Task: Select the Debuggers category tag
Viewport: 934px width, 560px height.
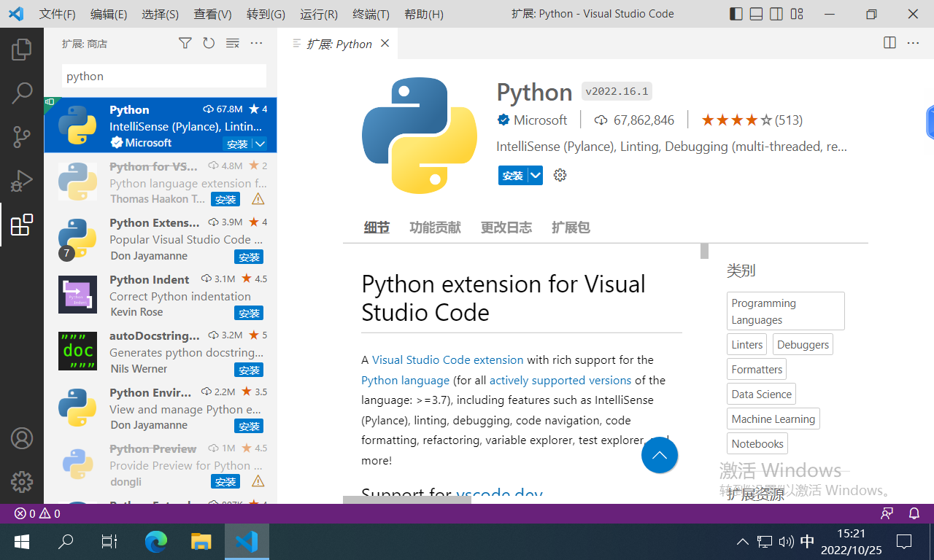Action: (803, 345)
